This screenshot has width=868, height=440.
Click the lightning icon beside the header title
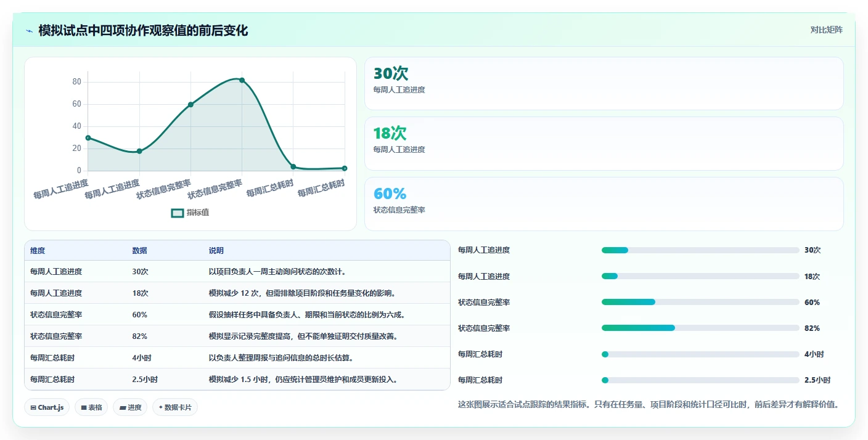pos(30,31)
